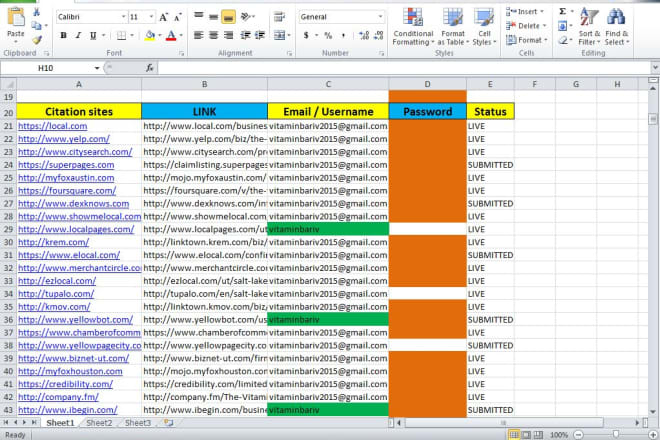Toggle Top Align
The width and height of the screenshot is (660, 440).
point(198,17)
